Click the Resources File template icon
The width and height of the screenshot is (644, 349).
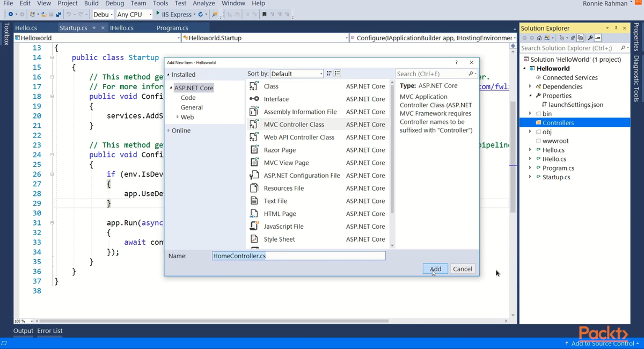point(254,188)
